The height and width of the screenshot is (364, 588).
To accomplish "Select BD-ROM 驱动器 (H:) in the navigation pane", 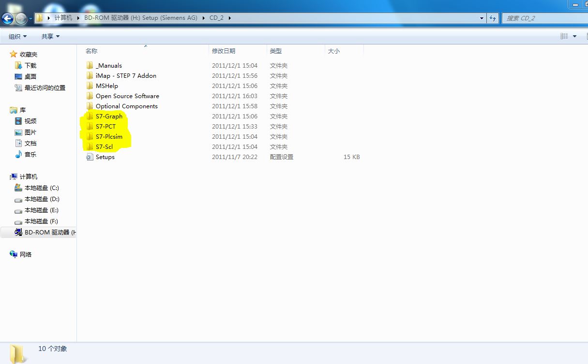I will tap(39, 232).
